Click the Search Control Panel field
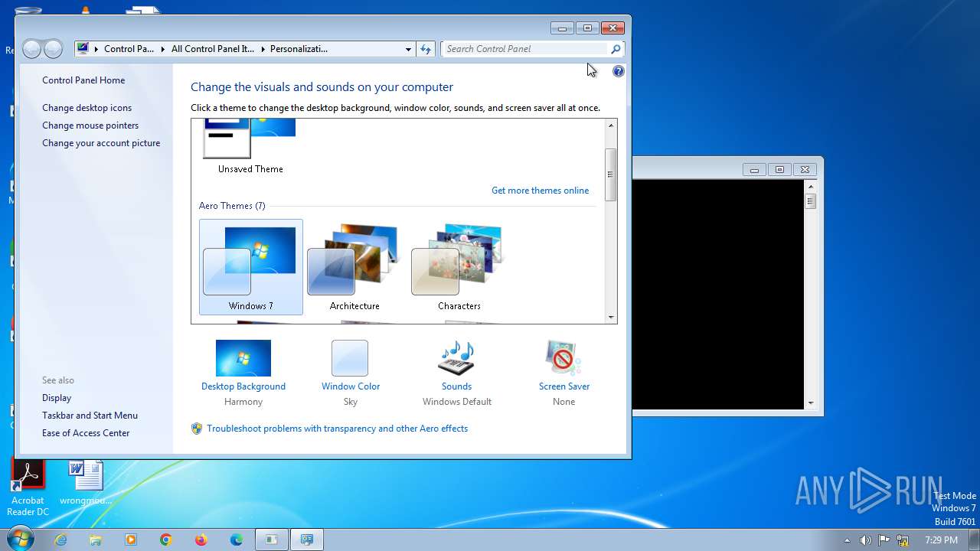This screenshot has width=980, height=551. coord(525,49)
